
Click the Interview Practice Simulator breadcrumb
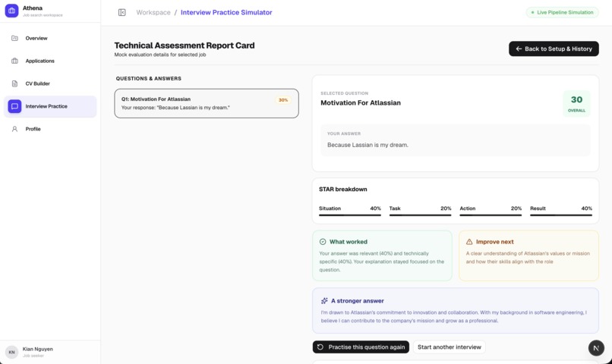click(x=226, y=12)
